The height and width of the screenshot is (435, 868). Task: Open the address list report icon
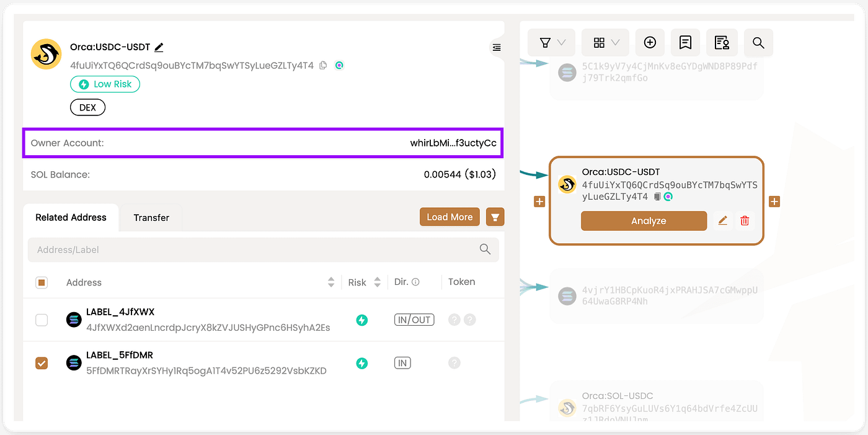[722, 43]
